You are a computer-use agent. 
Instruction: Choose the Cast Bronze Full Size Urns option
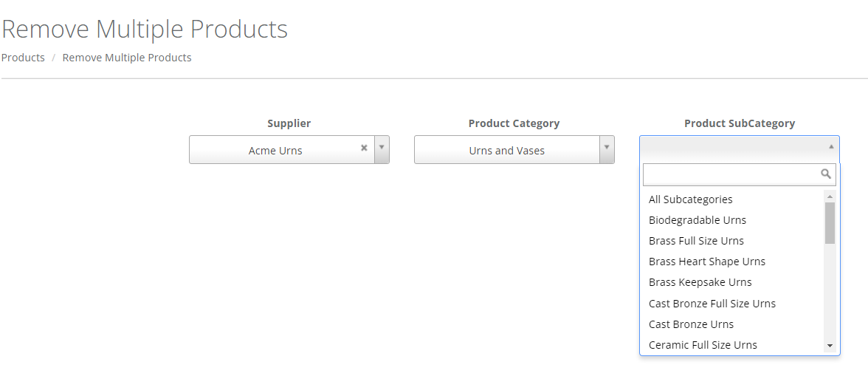(x=712, y=304)
